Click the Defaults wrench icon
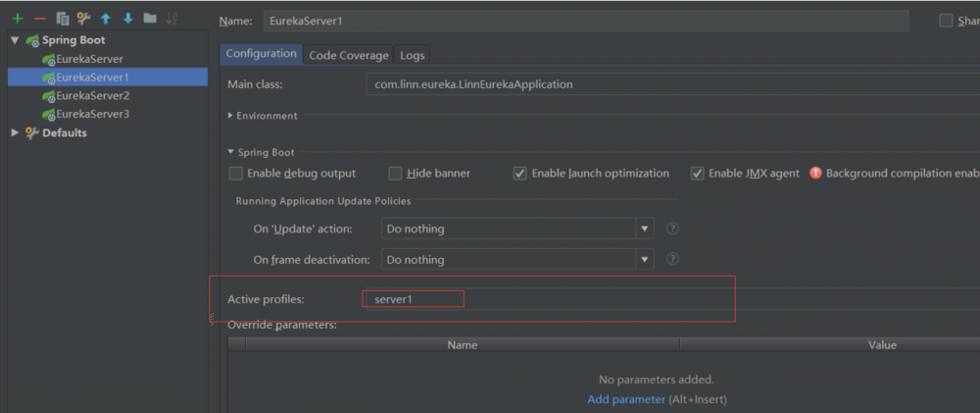 [32, 132]
